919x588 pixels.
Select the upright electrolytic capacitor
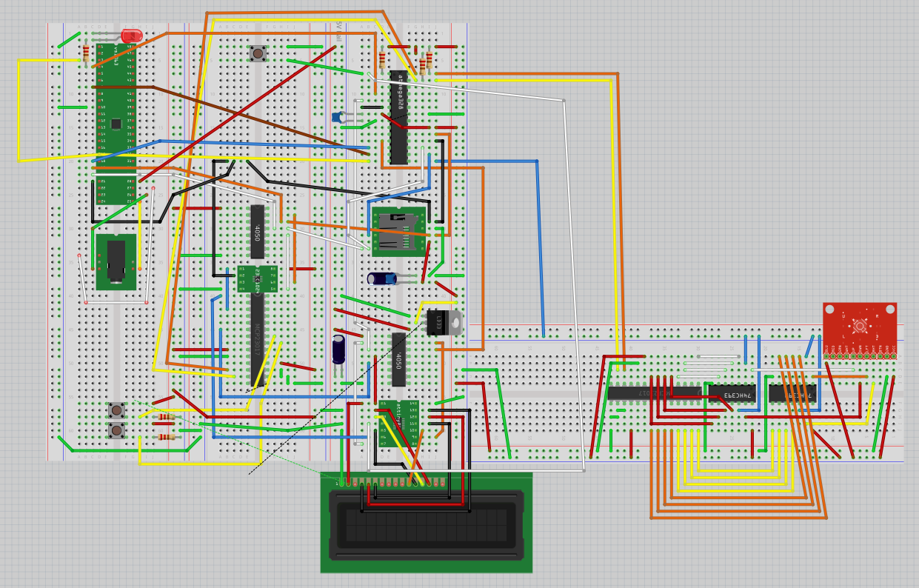(x=338, y=350)
